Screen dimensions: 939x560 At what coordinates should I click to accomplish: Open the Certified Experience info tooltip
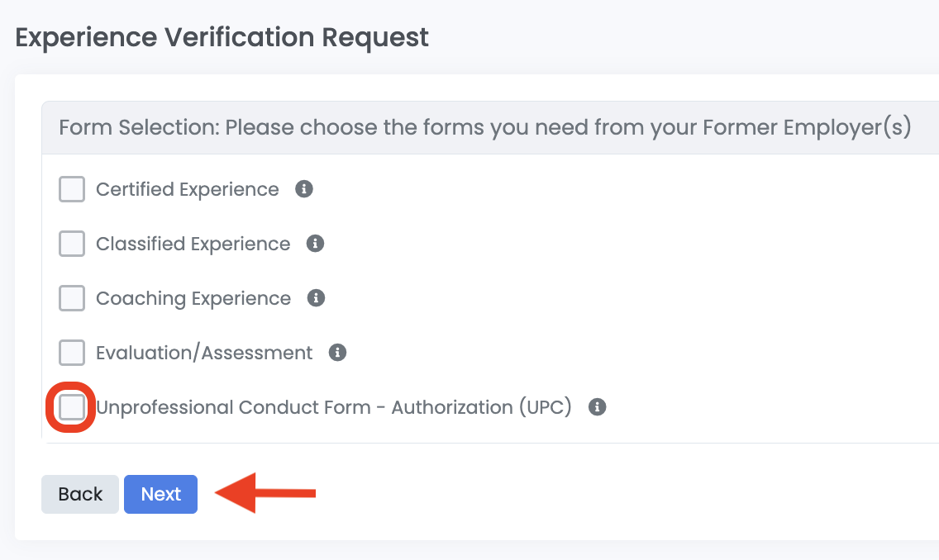[303, 189]
